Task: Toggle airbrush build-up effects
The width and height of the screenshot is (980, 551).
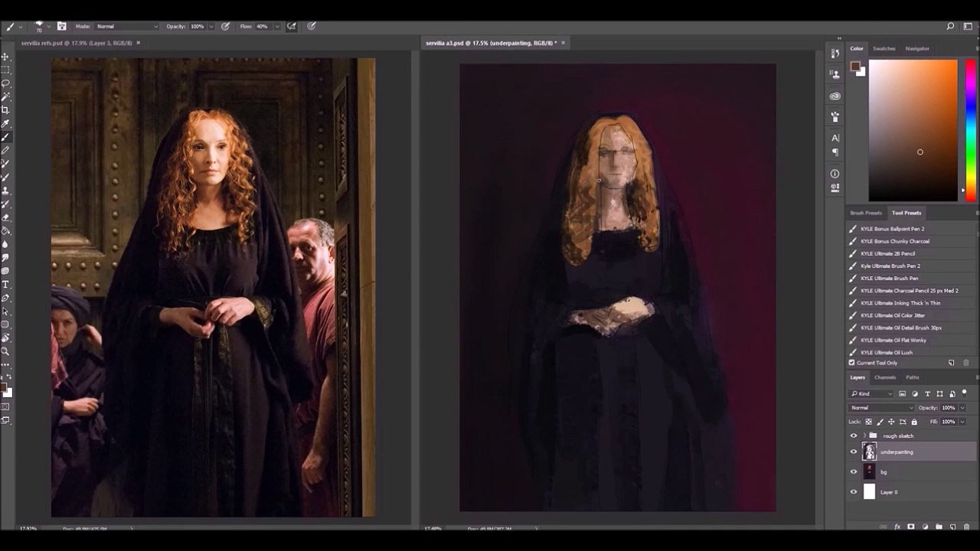Action: click(292, 26)
